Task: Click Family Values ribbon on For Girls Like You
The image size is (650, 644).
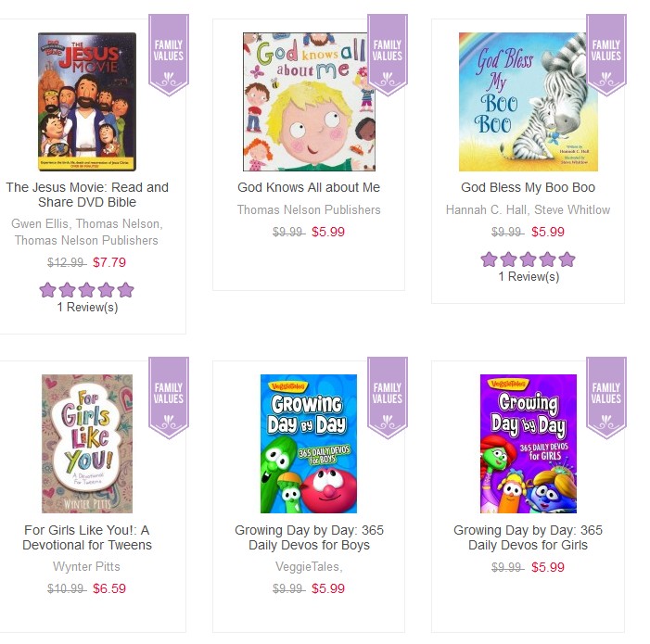Action: tap(169, 398)
